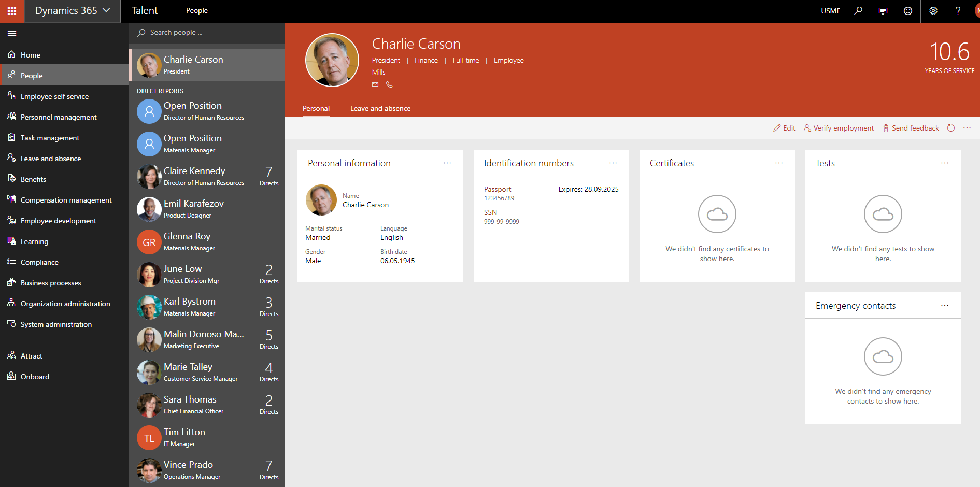Open Tests card options menu

(945, 163)
